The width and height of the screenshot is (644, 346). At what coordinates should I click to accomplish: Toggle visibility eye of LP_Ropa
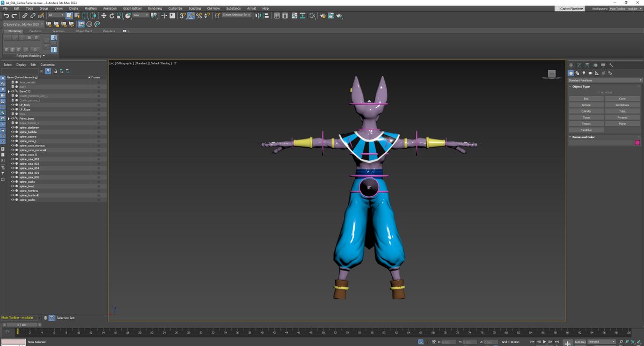(x=13, y=109)
